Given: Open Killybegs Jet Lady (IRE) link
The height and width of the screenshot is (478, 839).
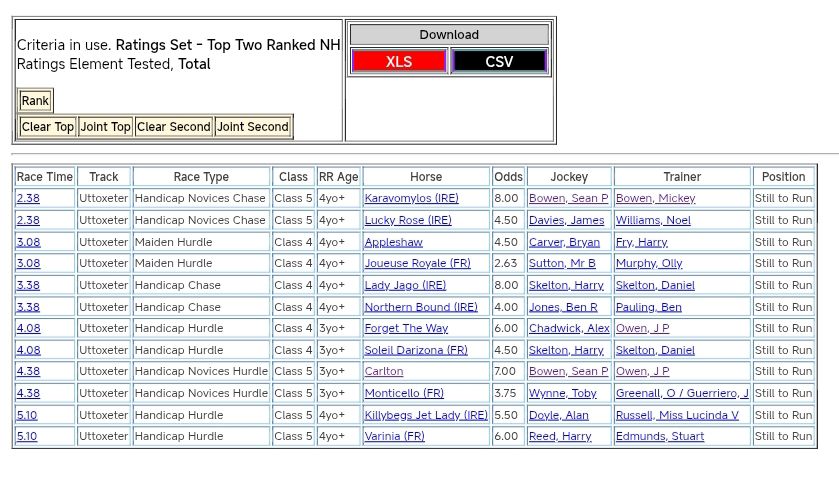Looking at the screenshot, I should tap(426, 415).
